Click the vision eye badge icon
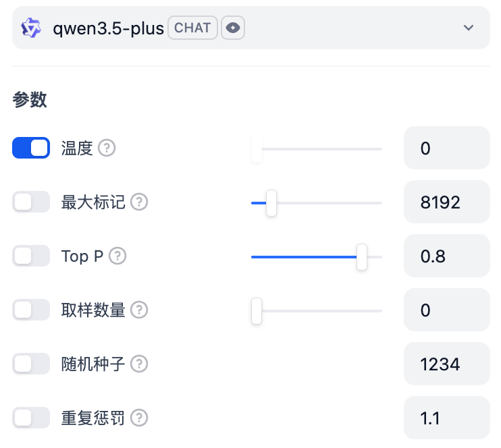This screenshot has width=501, height=448. 233,28
